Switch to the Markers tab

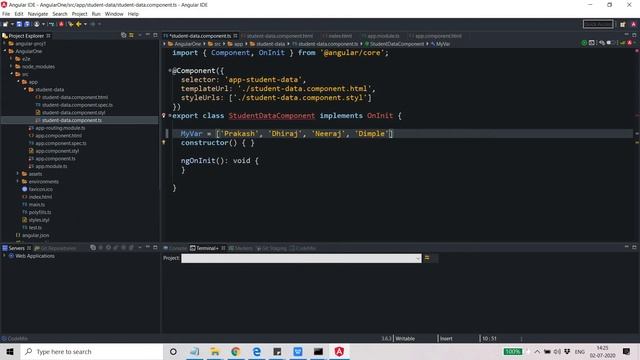240,248
